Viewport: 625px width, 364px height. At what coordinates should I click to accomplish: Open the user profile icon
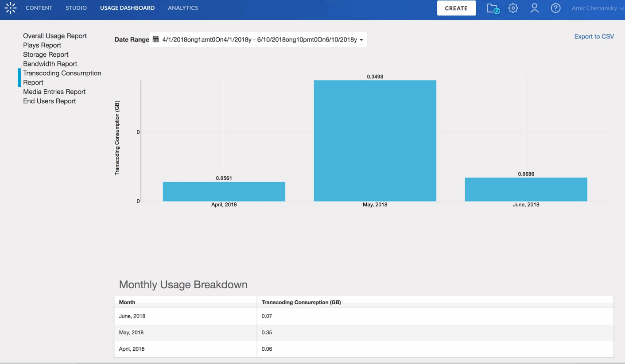pyautogui.click(x=535, y=8)
